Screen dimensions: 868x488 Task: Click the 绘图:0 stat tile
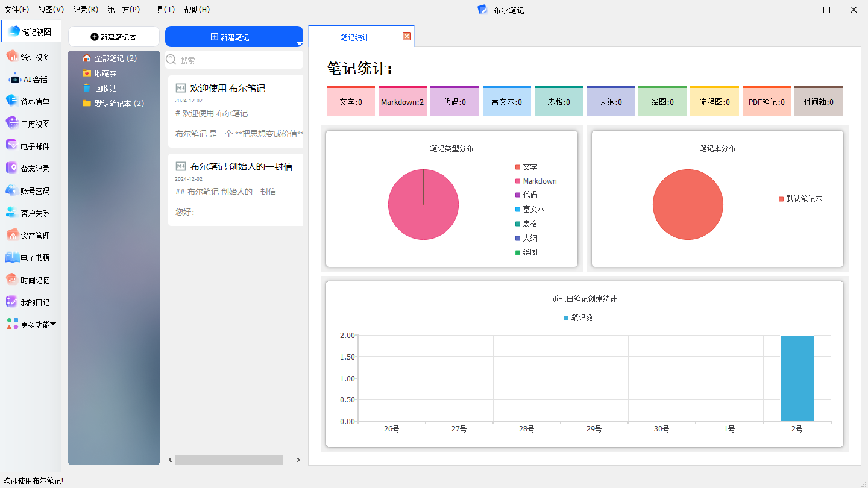662,101
